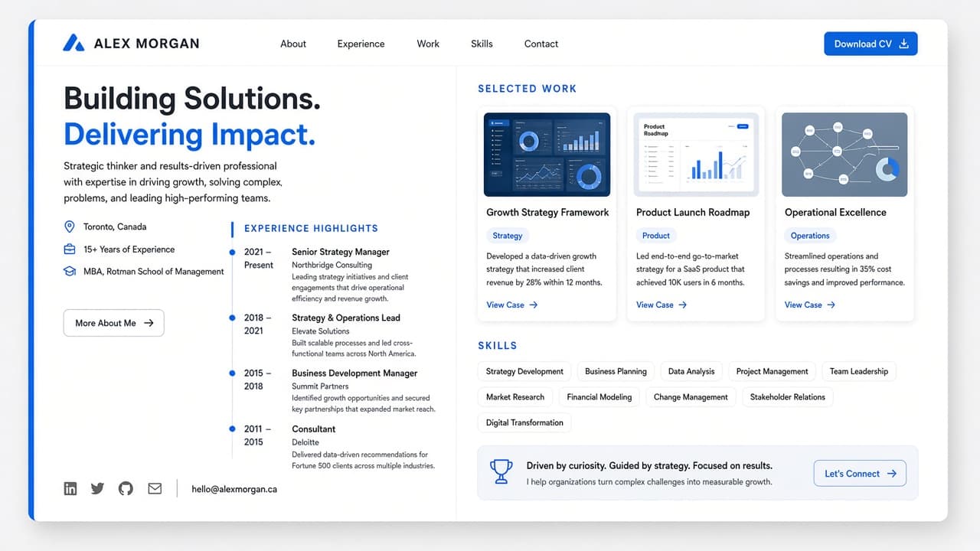Select the Digital Transformation skill chip
The width and height of the screenshot is (980, 551).
click(524, 422)
